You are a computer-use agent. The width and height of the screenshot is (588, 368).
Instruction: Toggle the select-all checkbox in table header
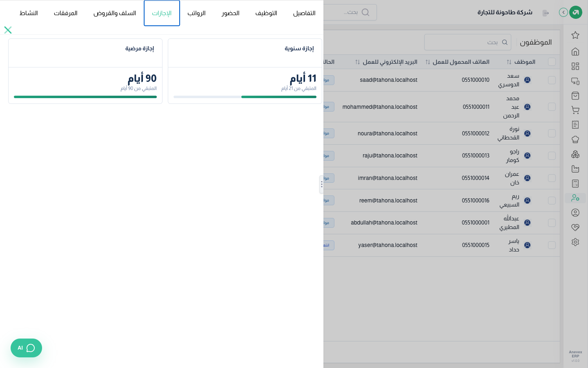552,62
